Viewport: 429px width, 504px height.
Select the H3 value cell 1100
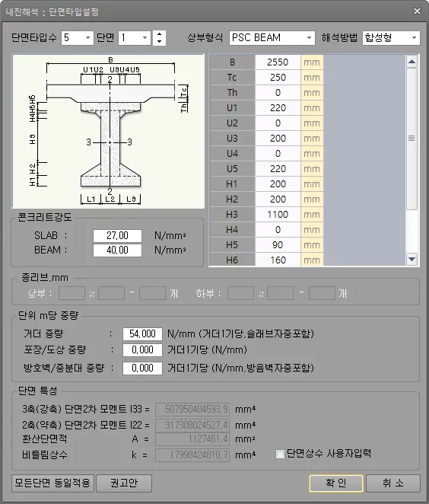(x=278, y=215)
